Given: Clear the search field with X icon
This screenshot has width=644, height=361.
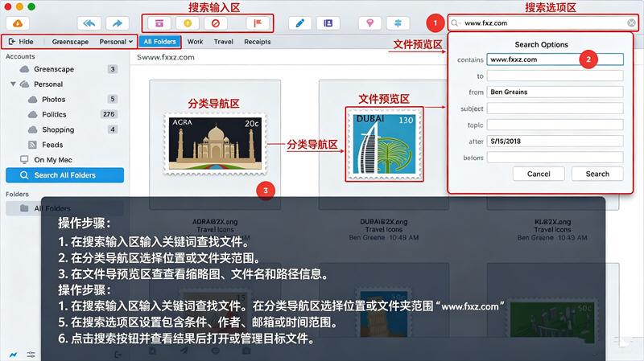Looking at the screenshot, I should click(631, 23).
